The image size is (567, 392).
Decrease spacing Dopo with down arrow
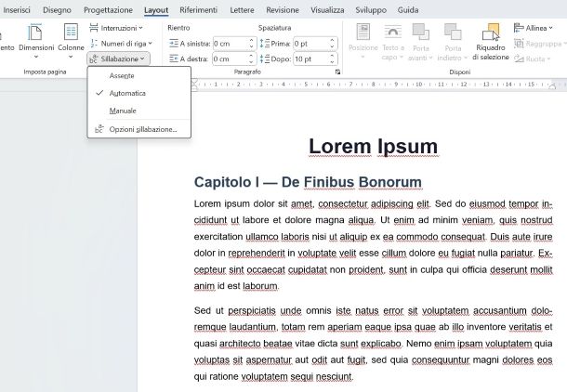pyautogui.click(x=333, y=62)
